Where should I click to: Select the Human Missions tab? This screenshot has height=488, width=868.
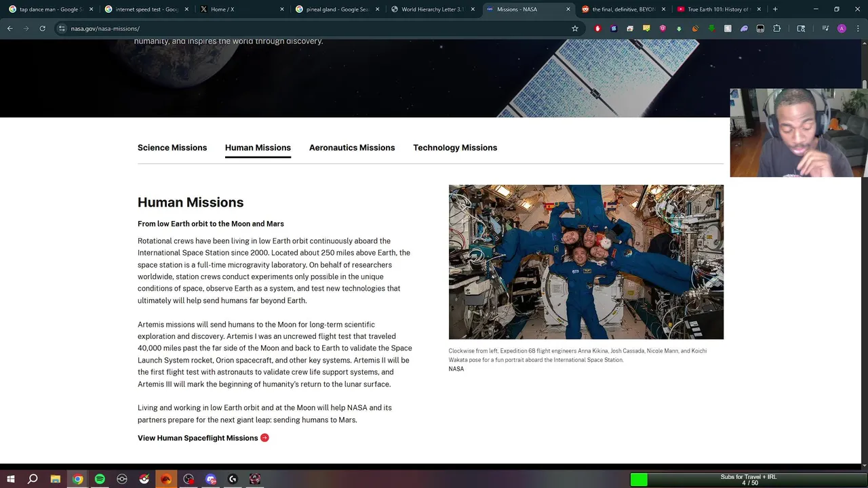(258, 148)
